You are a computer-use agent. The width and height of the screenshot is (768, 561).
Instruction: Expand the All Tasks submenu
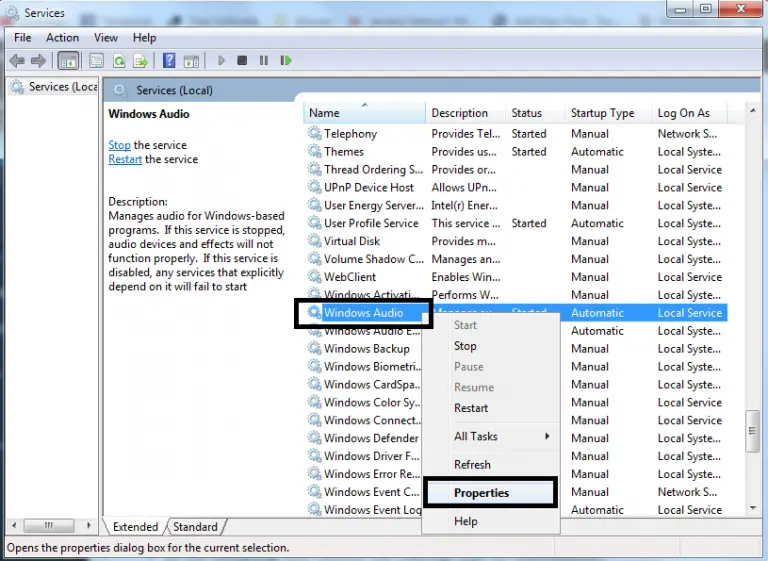coord(491,436)
